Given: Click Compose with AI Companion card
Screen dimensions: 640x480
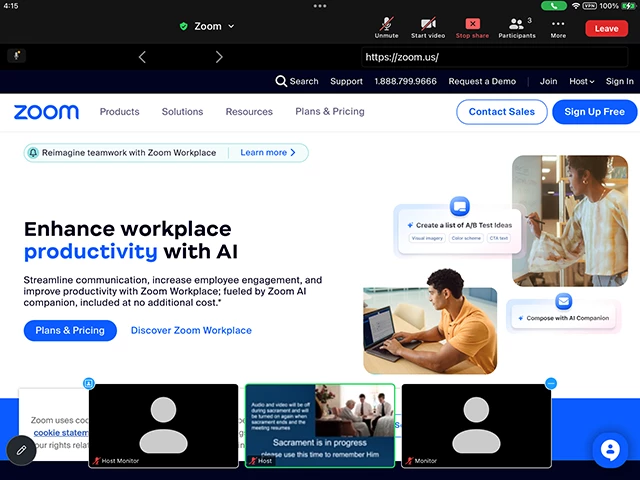Looking at the screenshot, I should (564, 318).
